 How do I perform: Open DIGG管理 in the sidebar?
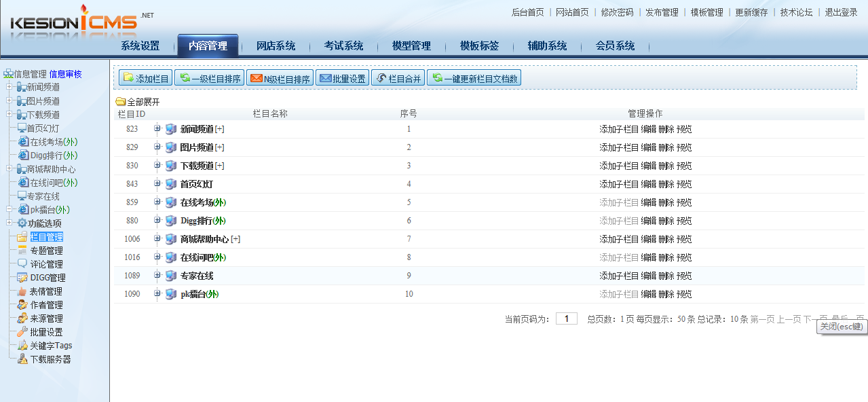tap(48, 278)
